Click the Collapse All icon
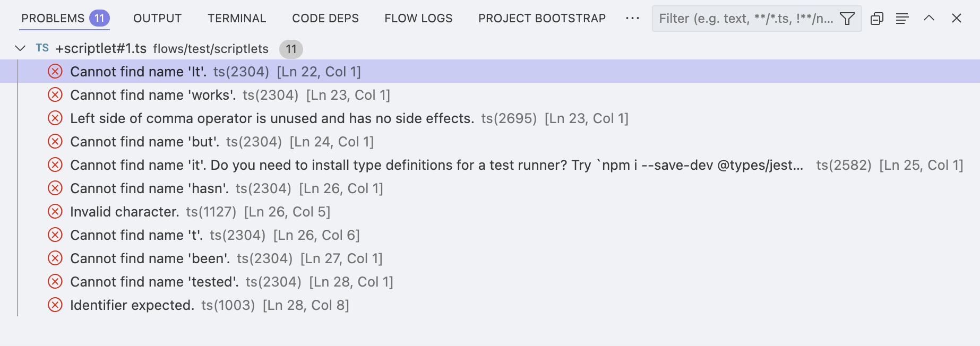The image size is (980, 346). coord(877,19)
